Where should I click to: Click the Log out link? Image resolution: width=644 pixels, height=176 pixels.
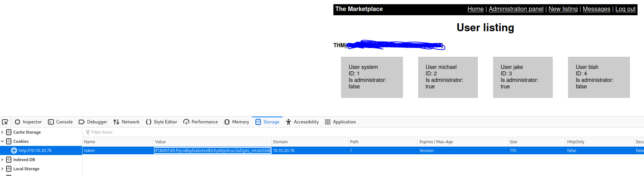click(x=625, y=9)
